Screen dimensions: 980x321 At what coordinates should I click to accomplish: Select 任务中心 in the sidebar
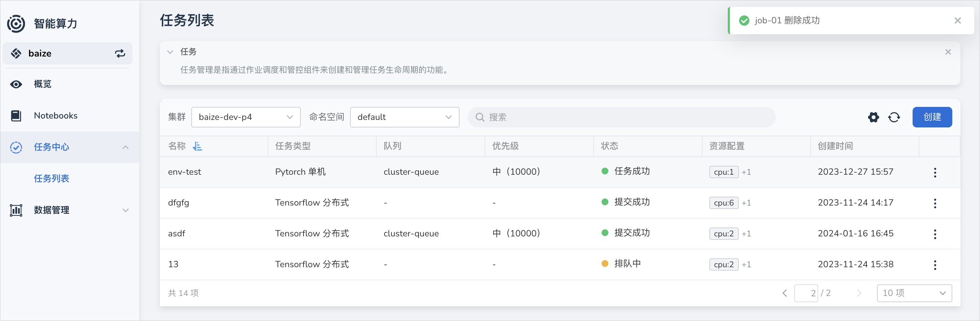(70, 147)
